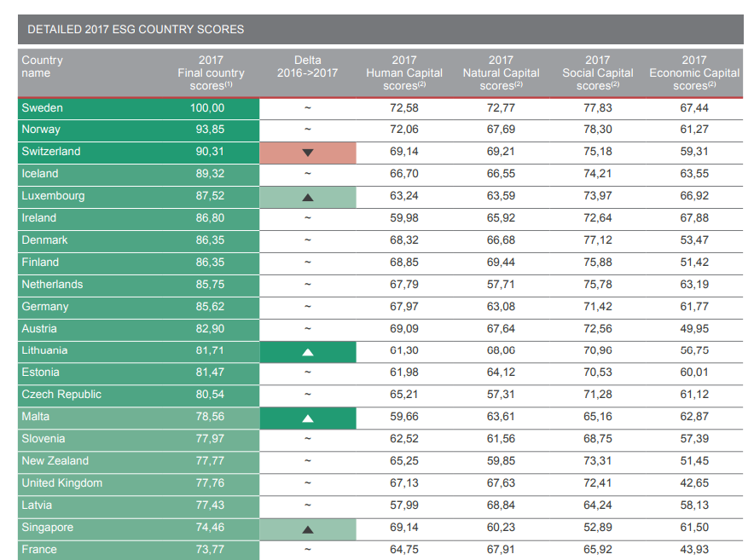Click the United Kingdom country name cell
The image size is (754, 560).
(61, 483)
